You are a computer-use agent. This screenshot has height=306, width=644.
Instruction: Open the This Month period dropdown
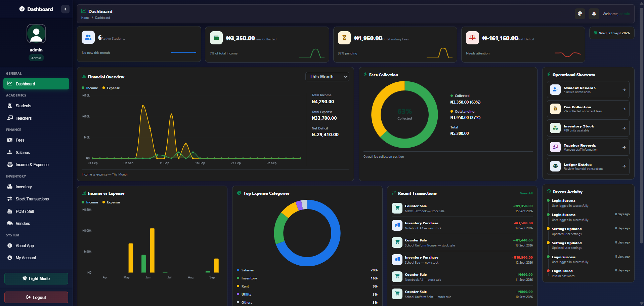click(x=327, y=77)
